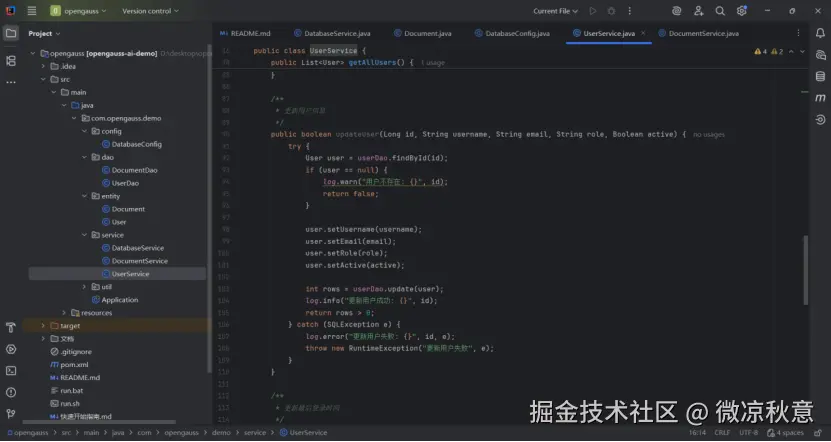
Task: Expand the util package
Action: pyautogui.click(x=84, y=287)
